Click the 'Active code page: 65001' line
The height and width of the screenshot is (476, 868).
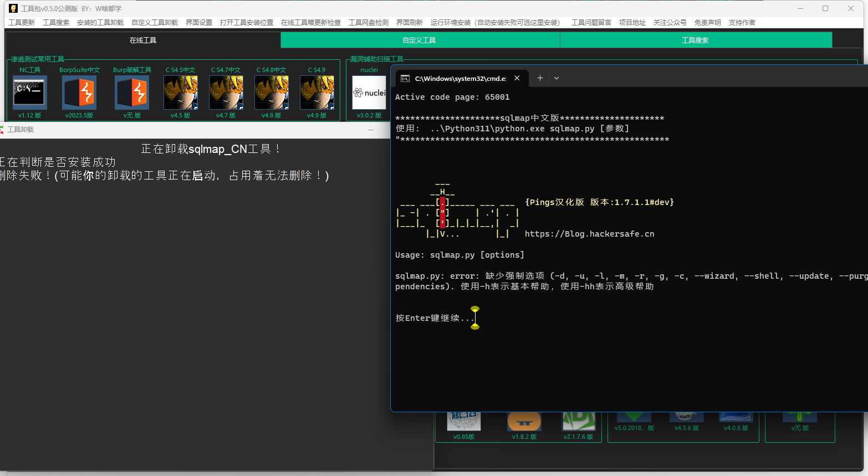point(452,97)
